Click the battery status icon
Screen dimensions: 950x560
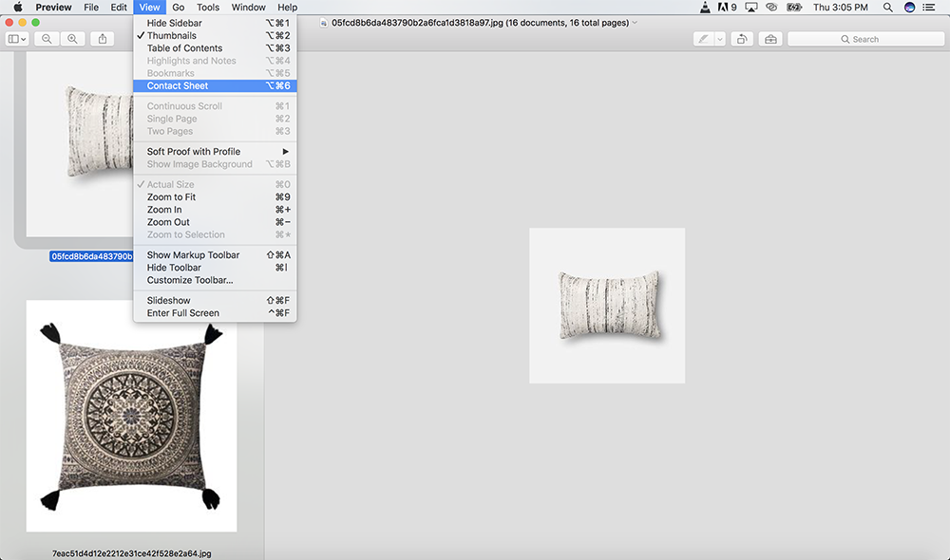pyautogui.click(x=793, y=8)
